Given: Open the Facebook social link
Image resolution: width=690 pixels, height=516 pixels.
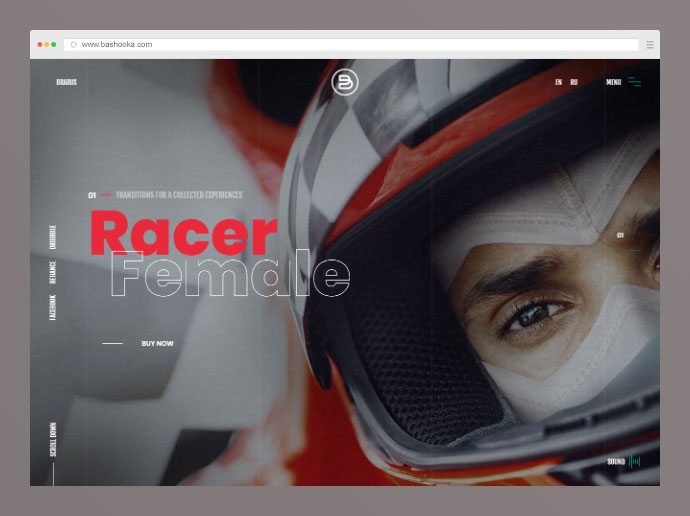Looking at the screenshot, I should (x=53, y=307).
